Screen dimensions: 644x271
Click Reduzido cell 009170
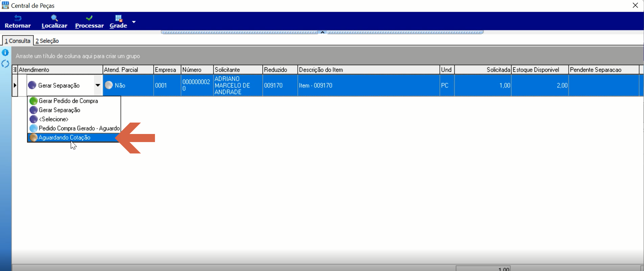[x=280, y=85]
